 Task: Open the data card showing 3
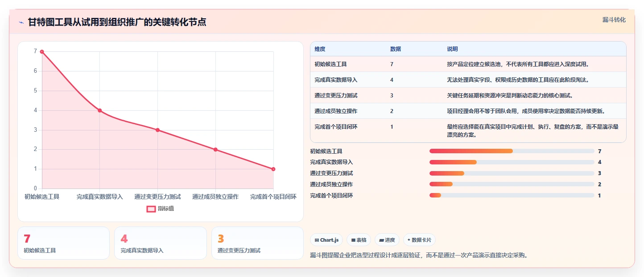(258, 243)
